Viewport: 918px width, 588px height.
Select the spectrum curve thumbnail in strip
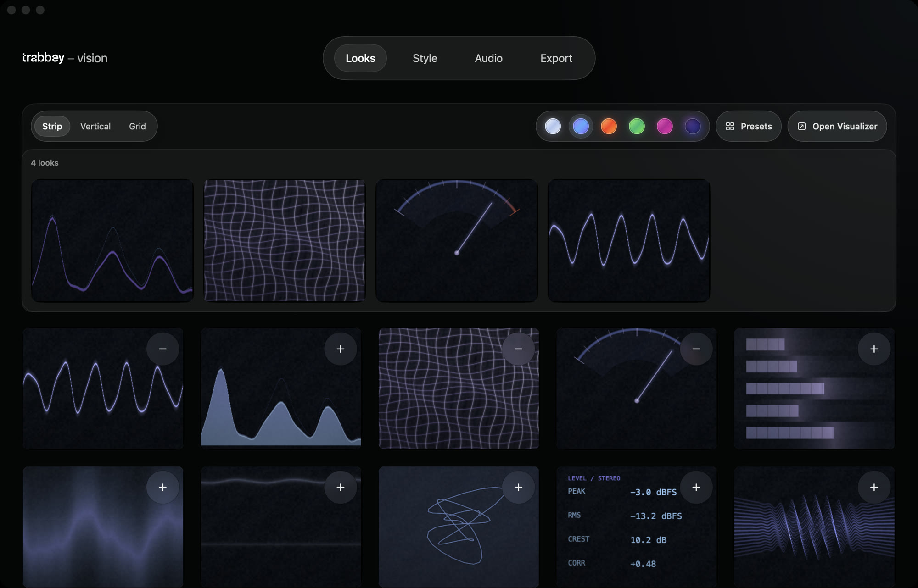(x=112, y=240)
